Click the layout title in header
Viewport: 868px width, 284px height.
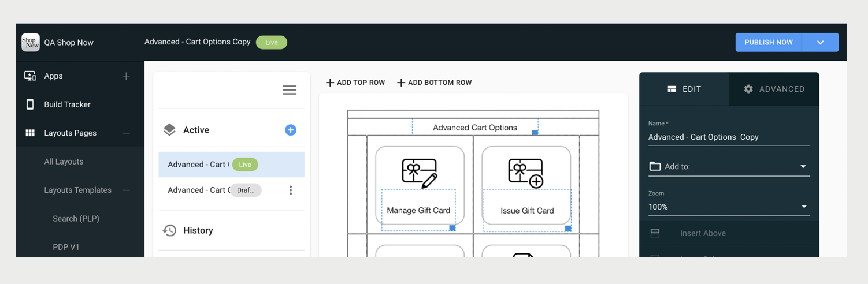coord(197,42)
